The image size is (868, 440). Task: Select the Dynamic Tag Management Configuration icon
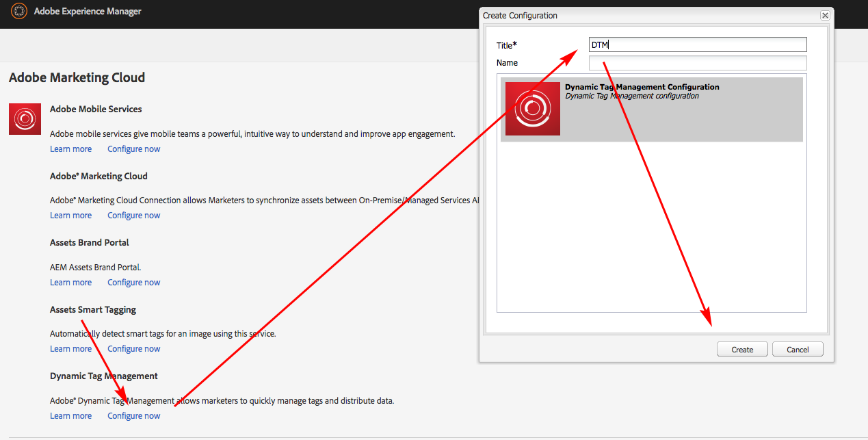pyautogui.click(x=533, y=108)
